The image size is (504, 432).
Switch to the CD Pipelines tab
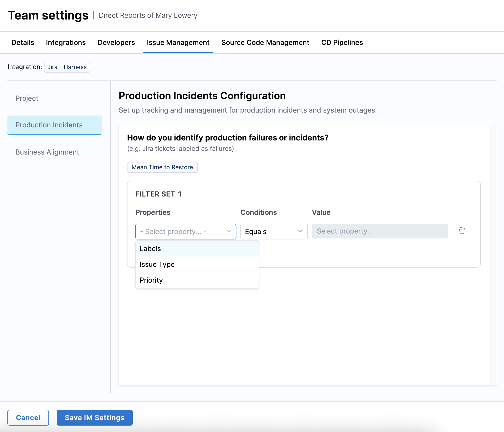[x=342, y=42]
